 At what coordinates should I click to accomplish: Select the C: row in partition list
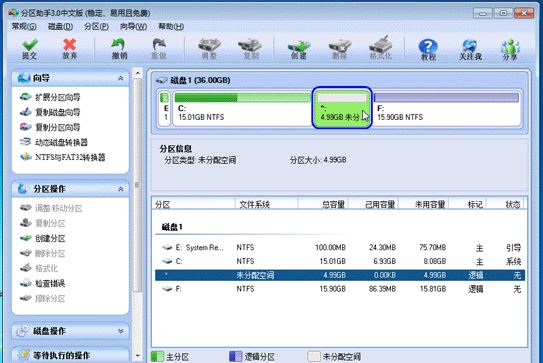point(340,261)
